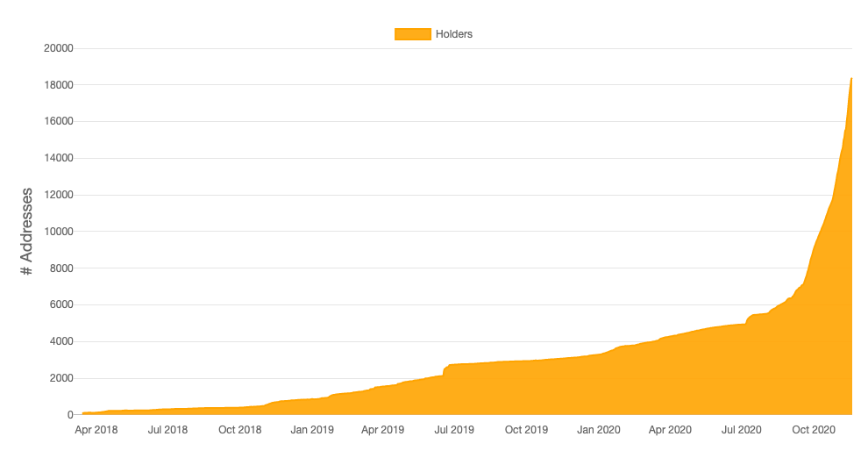This screenshot has height=458, width=868.
Task: Select the Jan 2020 x-axis label
Action: tap(599, 430)
